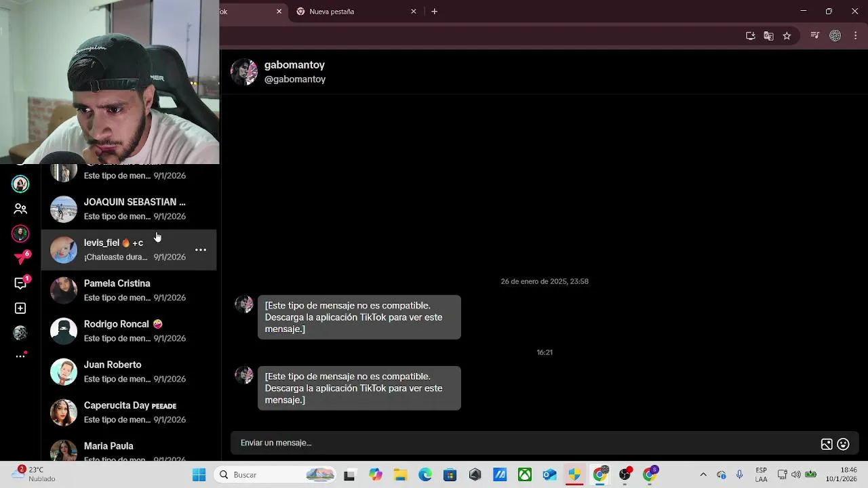Open the Maria Paula conversation
This screenshot has width=868, height=488.
129,449
